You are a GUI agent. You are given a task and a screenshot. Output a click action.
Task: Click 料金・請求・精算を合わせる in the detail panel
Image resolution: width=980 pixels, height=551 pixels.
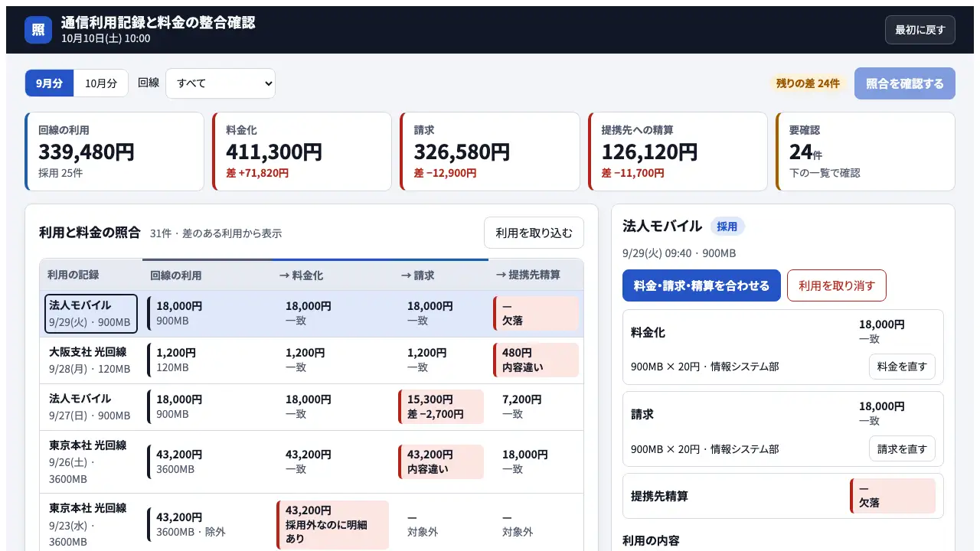[x=701, y=285]
